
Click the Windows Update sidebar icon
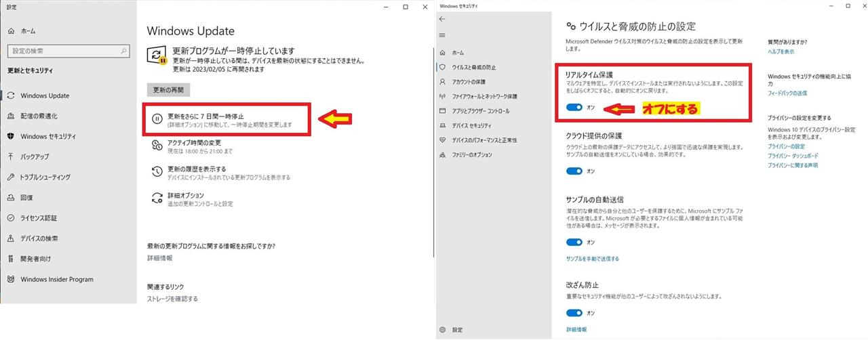click(11, 95)
